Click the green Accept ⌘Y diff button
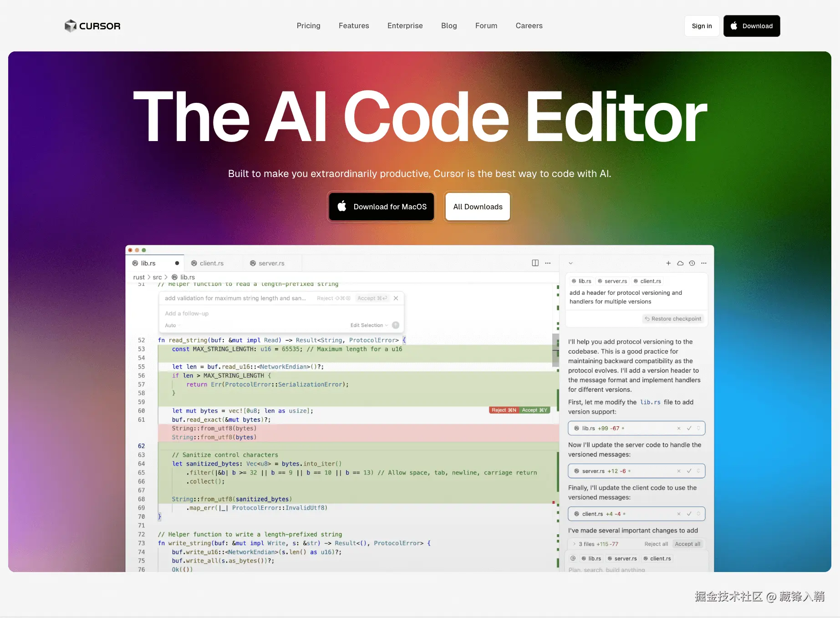The image size is (840, 618). click(x=535, y=410)
